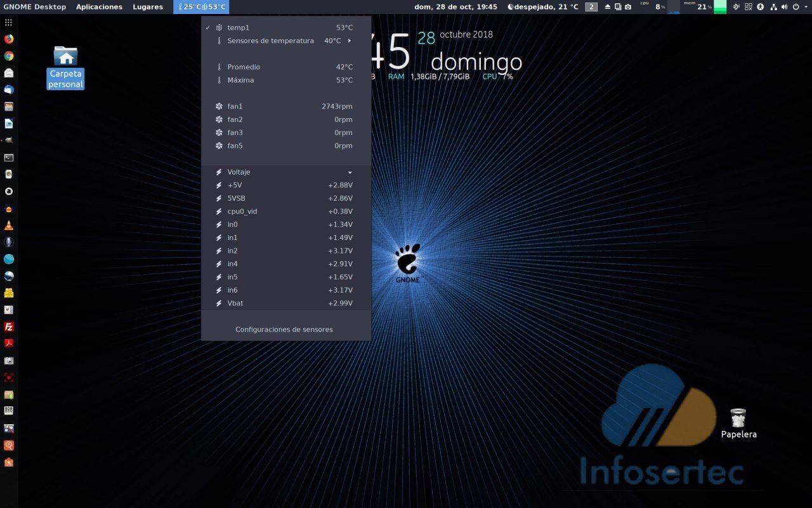812x508 pixels.
Task: Launch VLC media player from the dock
Action: pyautogui.click(x=9, y=225)
